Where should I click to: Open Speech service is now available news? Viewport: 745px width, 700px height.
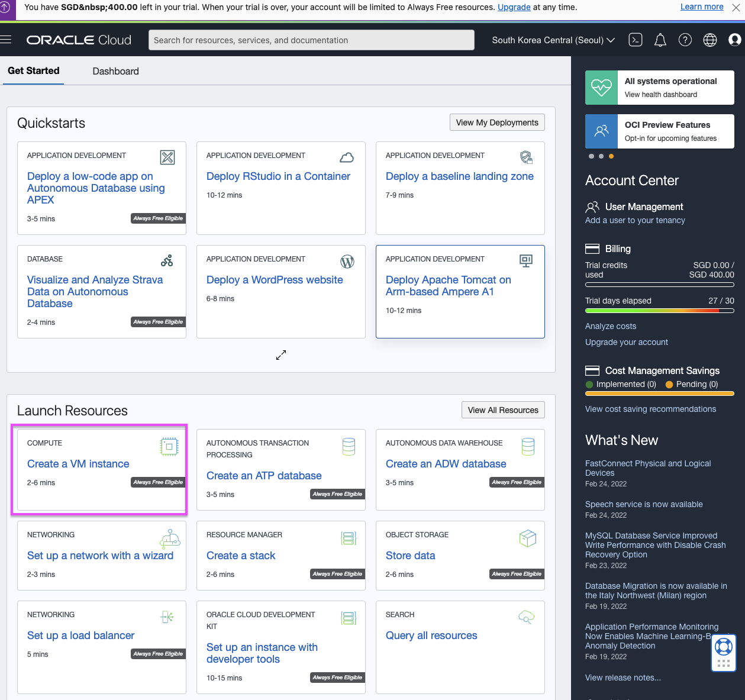(x=644, y=504)
